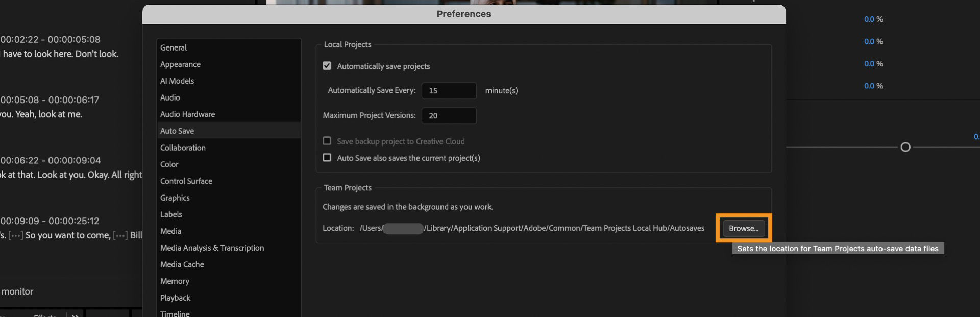The width and height of the screenshot is (980, 317).
Task: Click the circular slider handle on the right
Action: point(906,147)
